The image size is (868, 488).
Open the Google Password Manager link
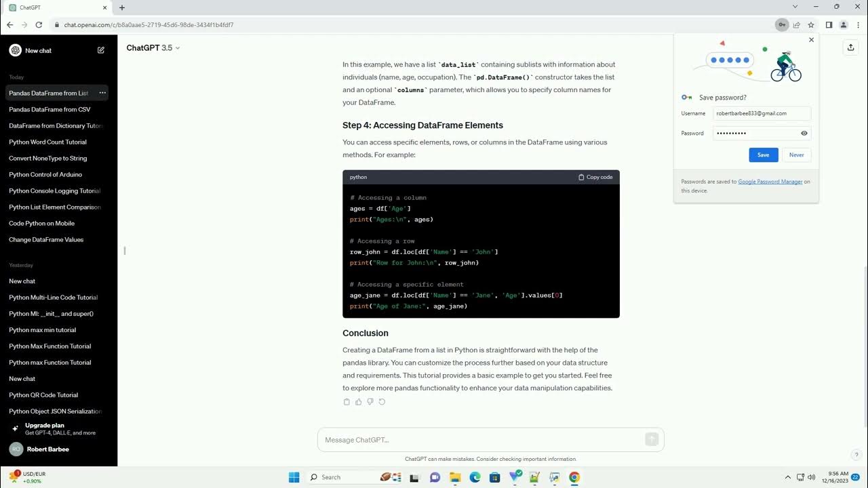[770, 182]
